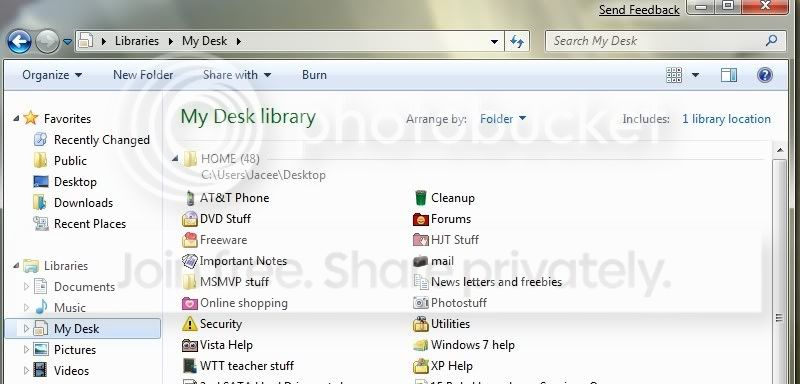Open the DVD Stuff folder
Viewport: 800px width, 384px height.
tap(216, 219)
